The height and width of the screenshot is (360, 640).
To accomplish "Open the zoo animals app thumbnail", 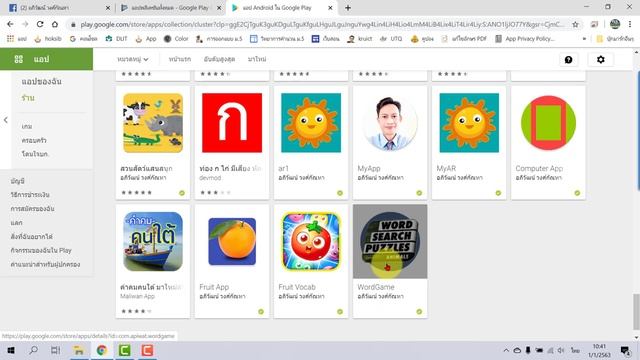I will click(x=153, y=123).
